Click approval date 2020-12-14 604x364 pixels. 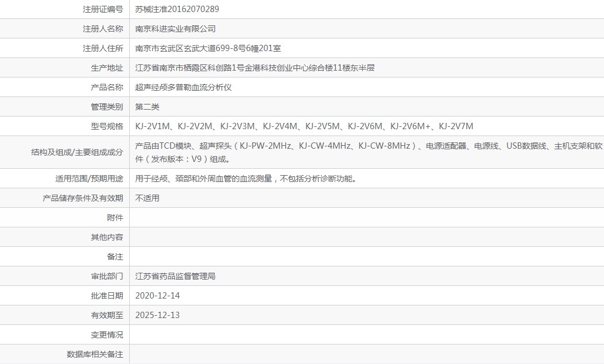[x=157, y=296]
